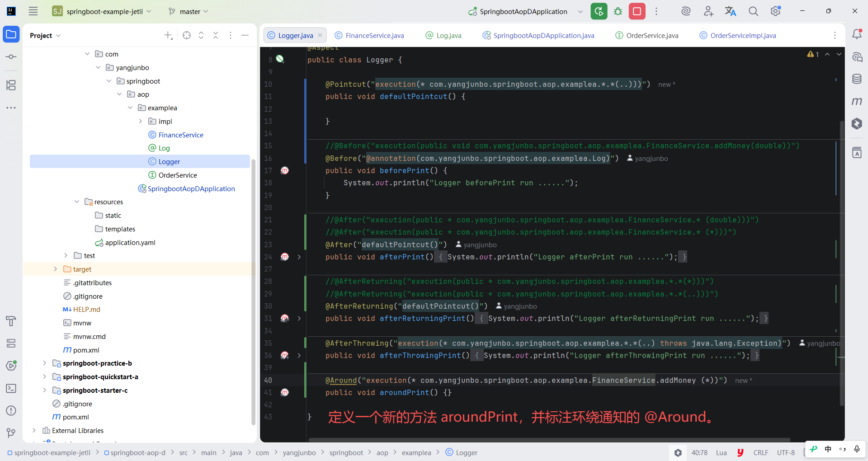Open Project view mode dropdown
Image resolution: width=868 pixels, height=461 pixels.
pos(45,35)
